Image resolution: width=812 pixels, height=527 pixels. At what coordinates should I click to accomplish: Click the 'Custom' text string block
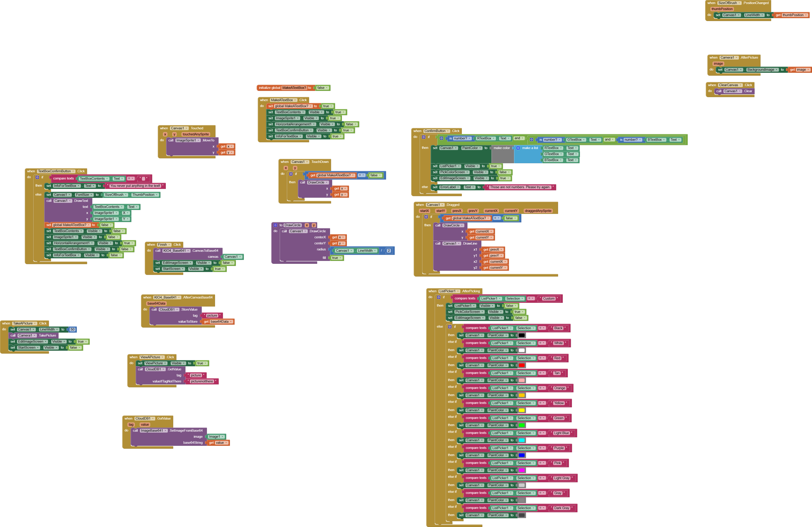(x=549, y=299)
